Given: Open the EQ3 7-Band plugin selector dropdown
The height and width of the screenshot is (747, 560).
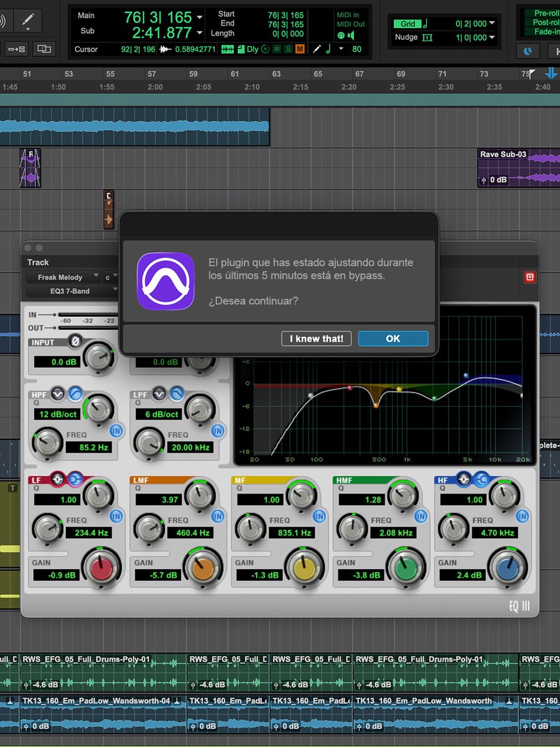Looking at the screenshot, I should [x=73, y=291].
